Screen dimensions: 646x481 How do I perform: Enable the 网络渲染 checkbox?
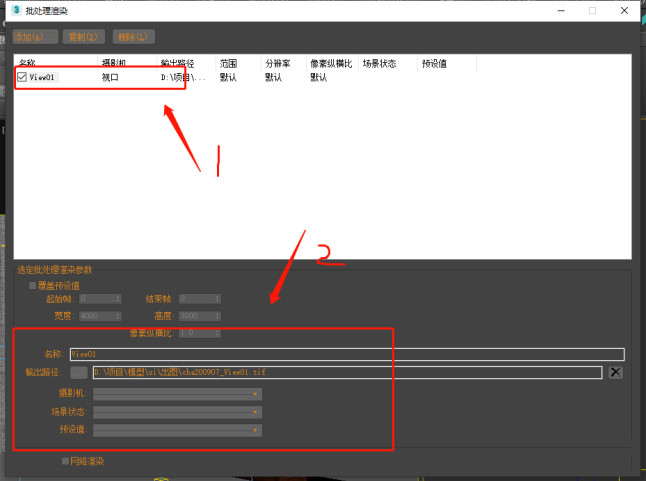(65, 461)
